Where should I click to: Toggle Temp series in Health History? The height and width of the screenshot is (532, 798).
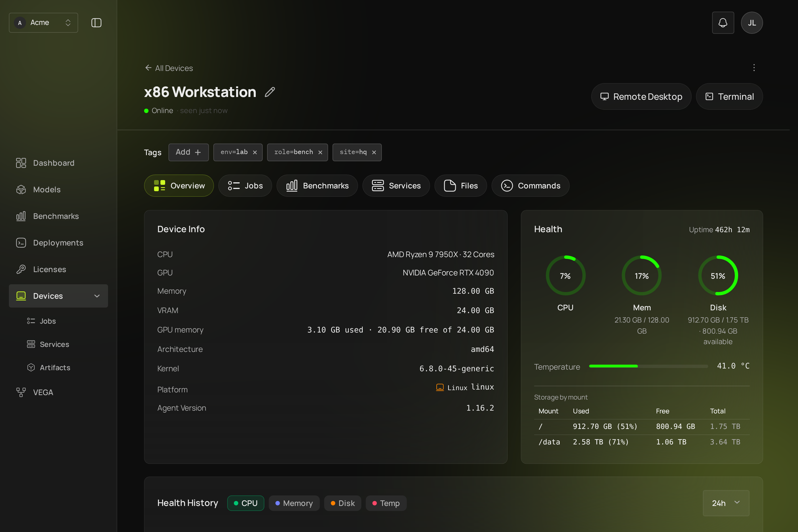click(386, 503)
